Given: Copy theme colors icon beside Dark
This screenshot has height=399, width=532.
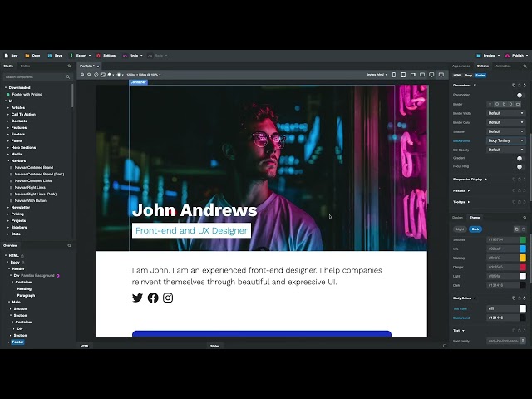Looking at the screenshot, I should (517, 229).
